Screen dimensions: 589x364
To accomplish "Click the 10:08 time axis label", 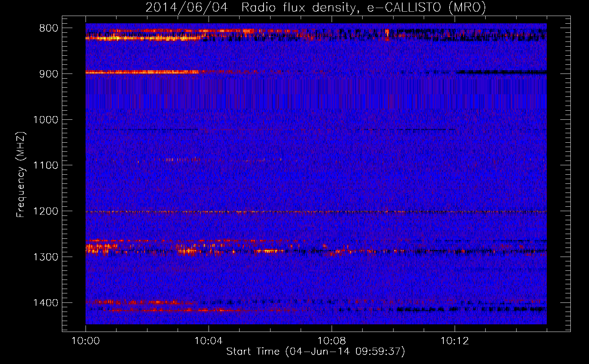I will [332, 341].
